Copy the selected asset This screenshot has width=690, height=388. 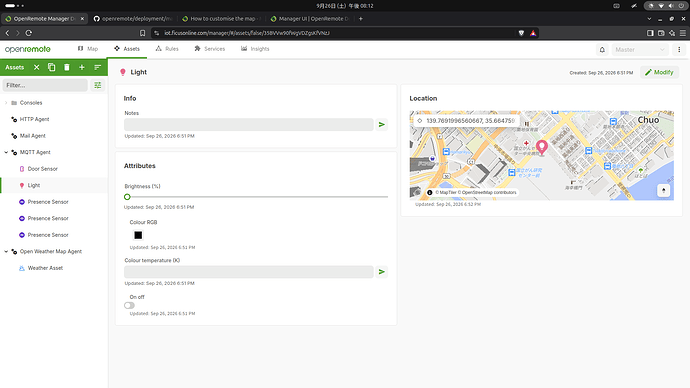51,67
